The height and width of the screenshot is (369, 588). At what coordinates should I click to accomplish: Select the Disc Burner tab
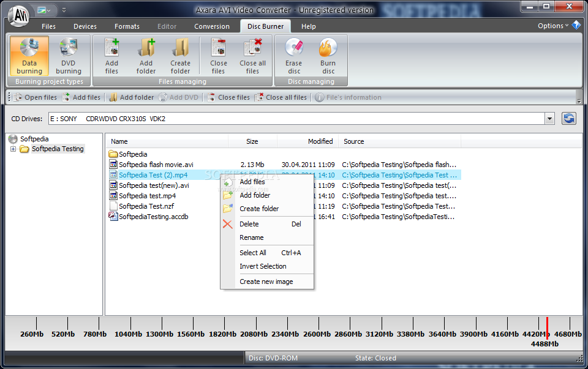pos(265,26)
